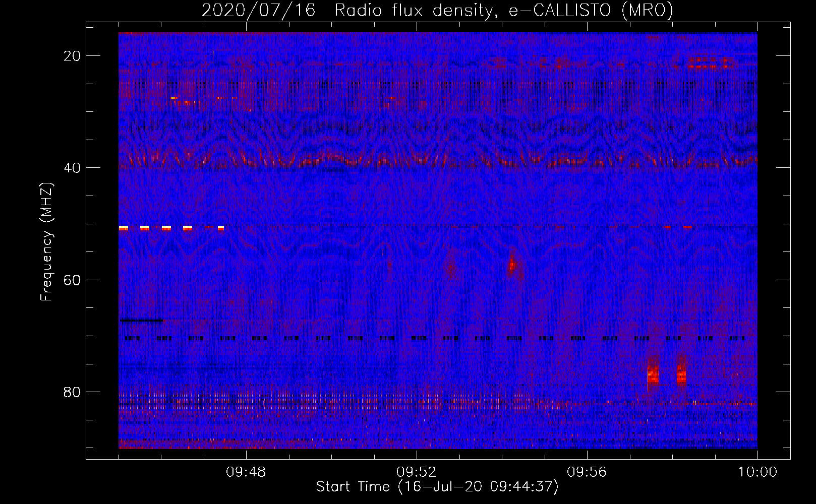Select the '40' frequency axis label
The image size is (816, 504).
tap(73, 168)
